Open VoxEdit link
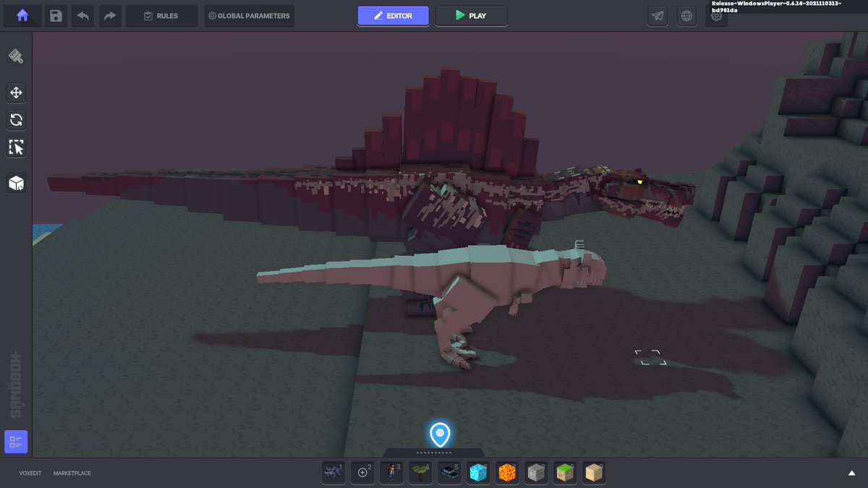This screenshot has width=868, height=488. (x=30, y=474)
